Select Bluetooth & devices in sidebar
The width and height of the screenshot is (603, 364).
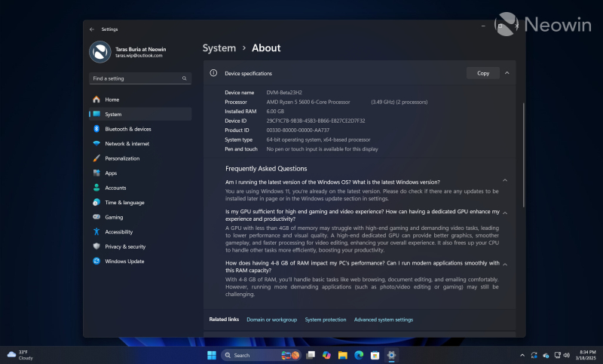pyautogui.click(x=127, y=129)
